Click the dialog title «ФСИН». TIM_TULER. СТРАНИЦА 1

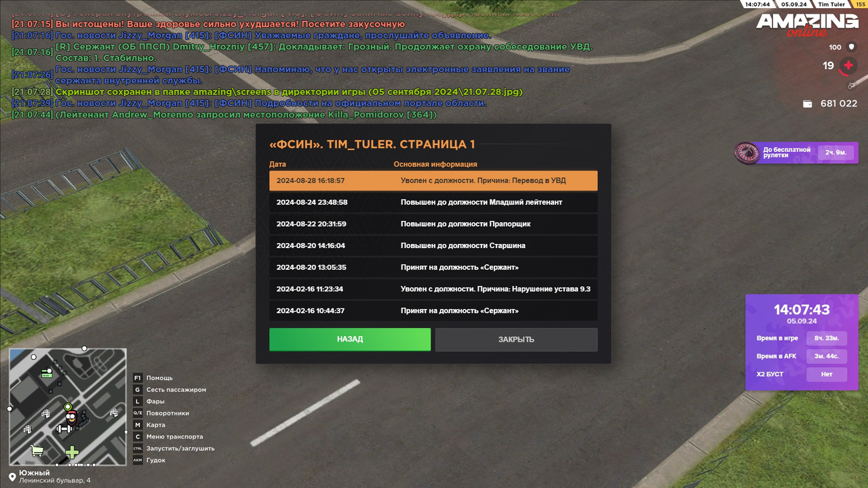pos(372,144)
